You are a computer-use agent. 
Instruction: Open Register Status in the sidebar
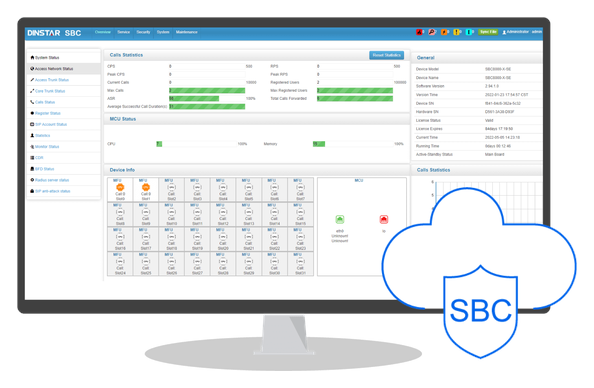click(64, 113)
